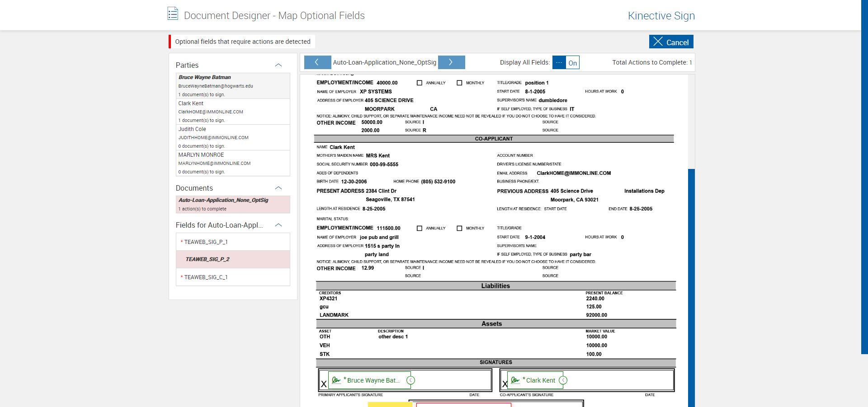Click Clark Kent co-applicant signature field
The image size is (868, 407).
pos(535,380)
